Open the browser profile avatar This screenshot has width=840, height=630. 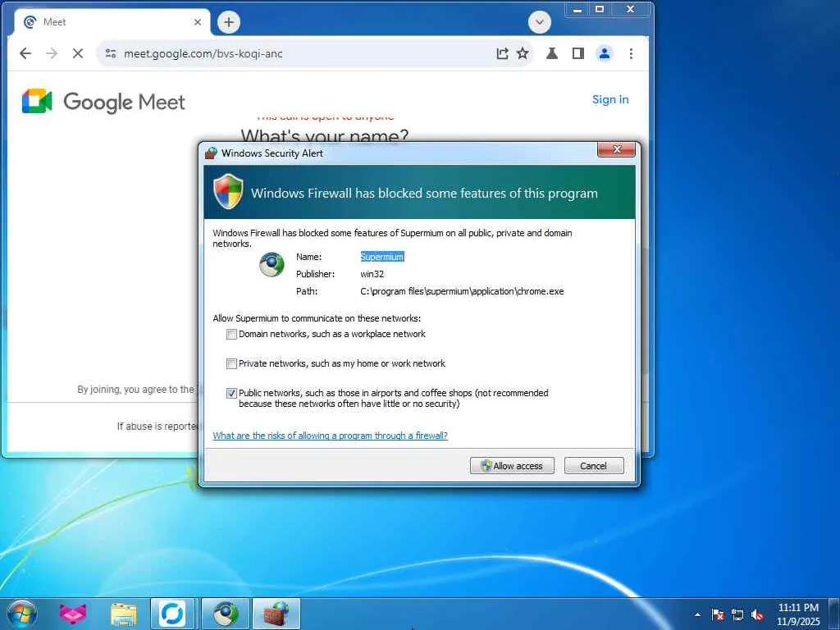point(605,53)
